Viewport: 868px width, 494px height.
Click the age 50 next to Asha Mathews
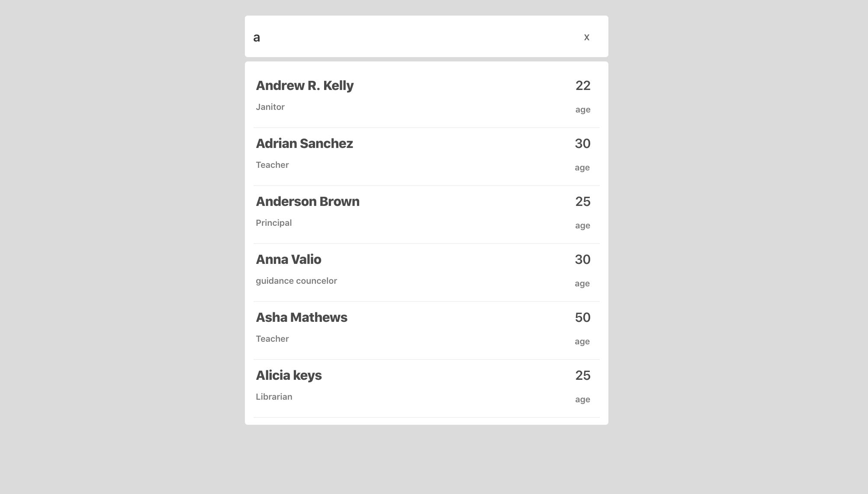(583, 317)
